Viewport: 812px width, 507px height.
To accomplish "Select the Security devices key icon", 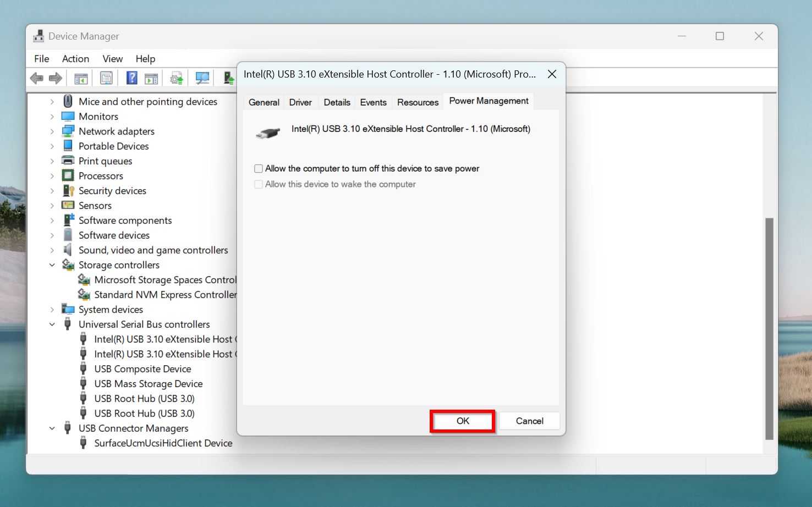I will coord(68,190).
